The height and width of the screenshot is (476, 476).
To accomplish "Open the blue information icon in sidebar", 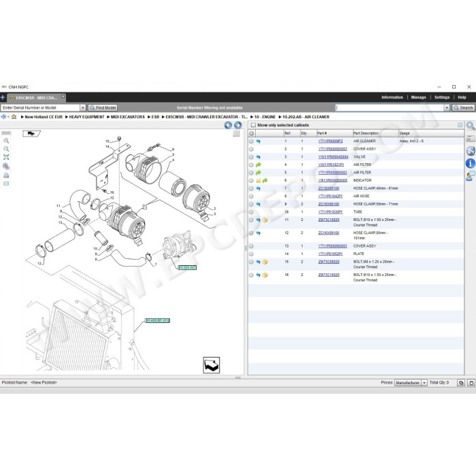I will 471,163.
